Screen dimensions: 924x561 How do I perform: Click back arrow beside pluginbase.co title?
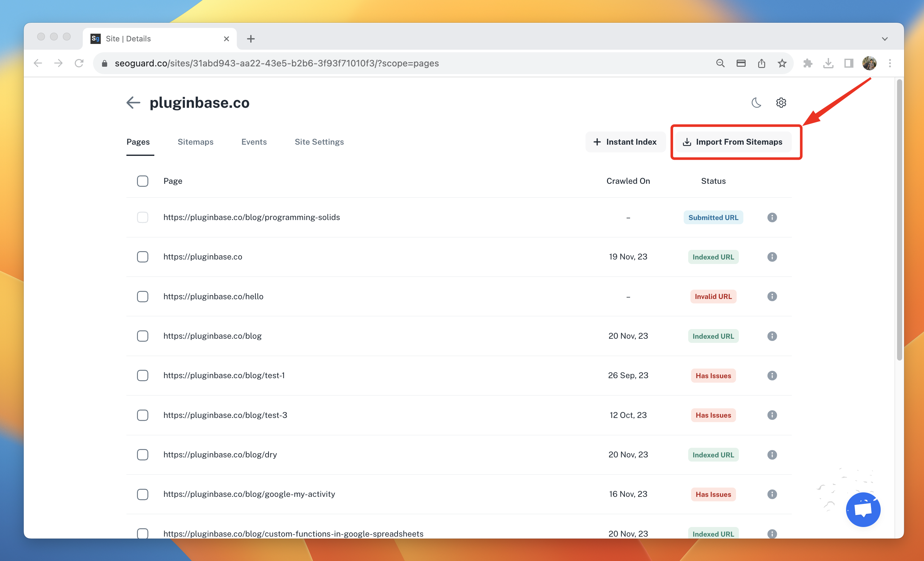[133, 102]
